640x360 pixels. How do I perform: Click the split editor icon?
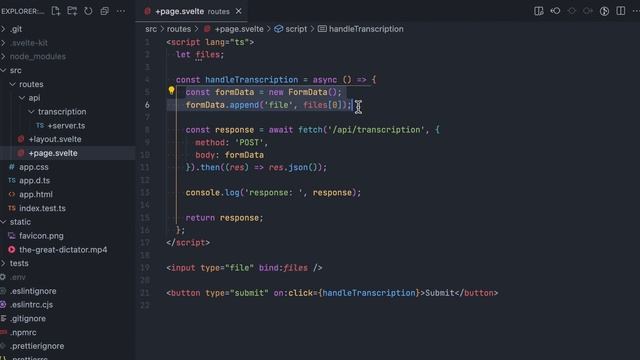pos(621,11)
